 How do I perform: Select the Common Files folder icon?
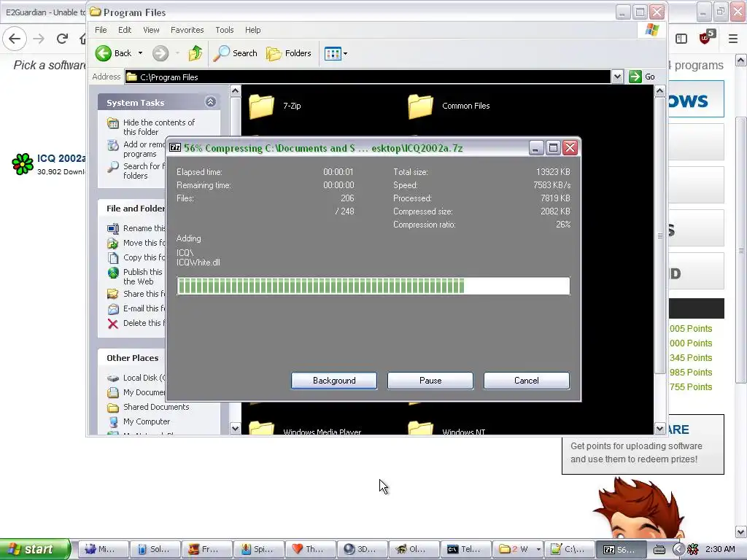pyautogui.click(x=421, y=106)
